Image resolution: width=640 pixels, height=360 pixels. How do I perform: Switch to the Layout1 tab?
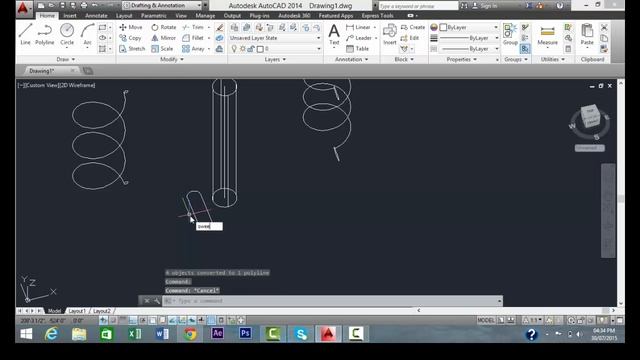[x=77, y=311]
